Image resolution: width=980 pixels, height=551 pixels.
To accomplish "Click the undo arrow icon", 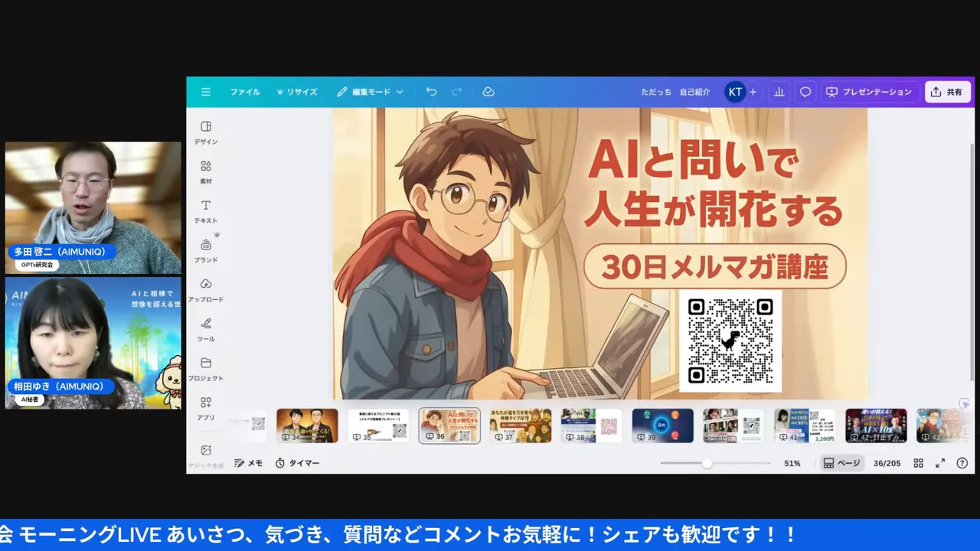I will tap(431, 91).
